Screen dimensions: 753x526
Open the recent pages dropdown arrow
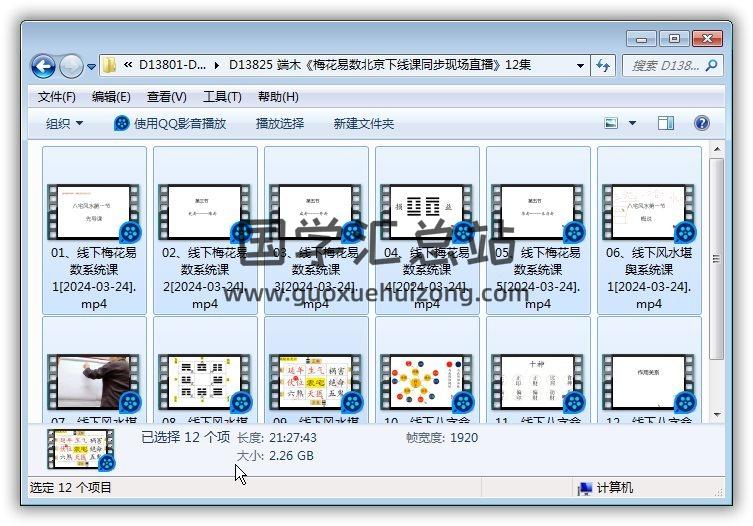tap(91, 67)
